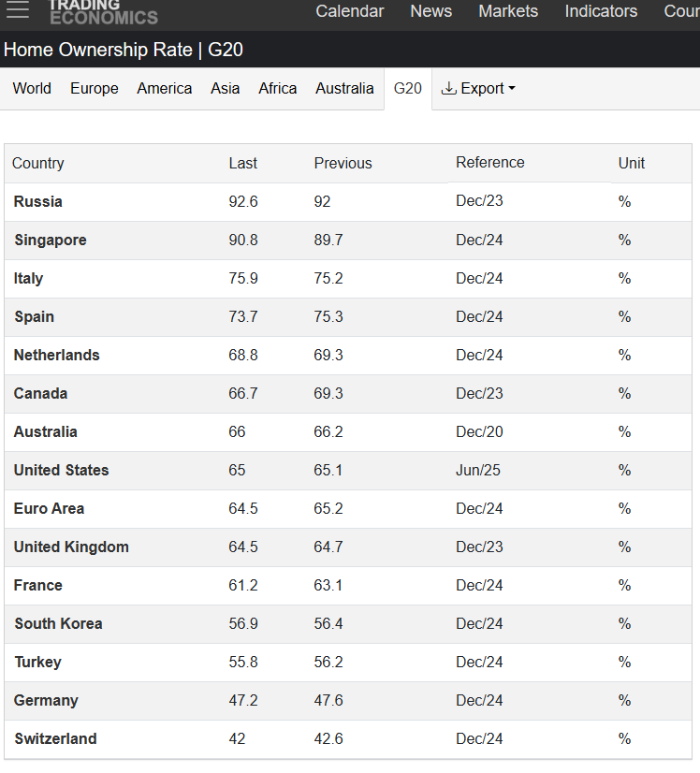Screen dimensions: 700x773
Task: Open the United Kingdom country link
Action: coord(71,547)
